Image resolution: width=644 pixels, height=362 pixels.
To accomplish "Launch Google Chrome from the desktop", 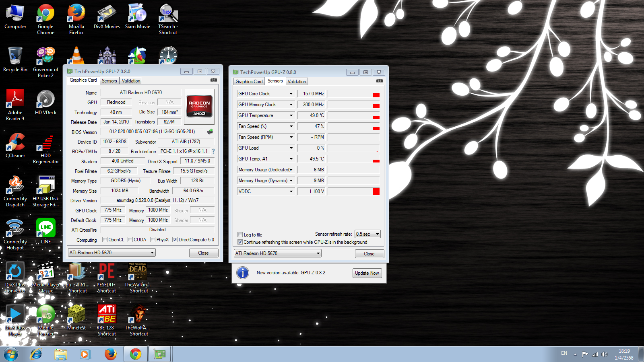I will click(46, 19).
